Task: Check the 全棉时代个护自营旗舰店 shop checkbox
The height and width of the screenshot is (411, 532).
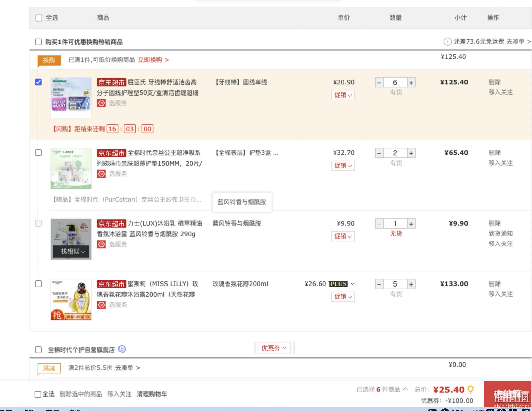Action: 38,350
